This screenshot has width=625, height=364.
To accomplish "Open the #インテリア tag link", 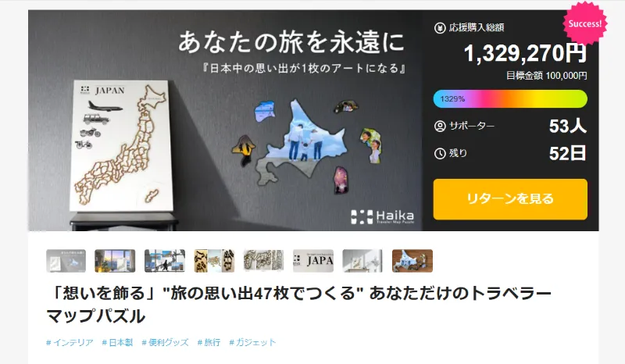I will point(70,342).
